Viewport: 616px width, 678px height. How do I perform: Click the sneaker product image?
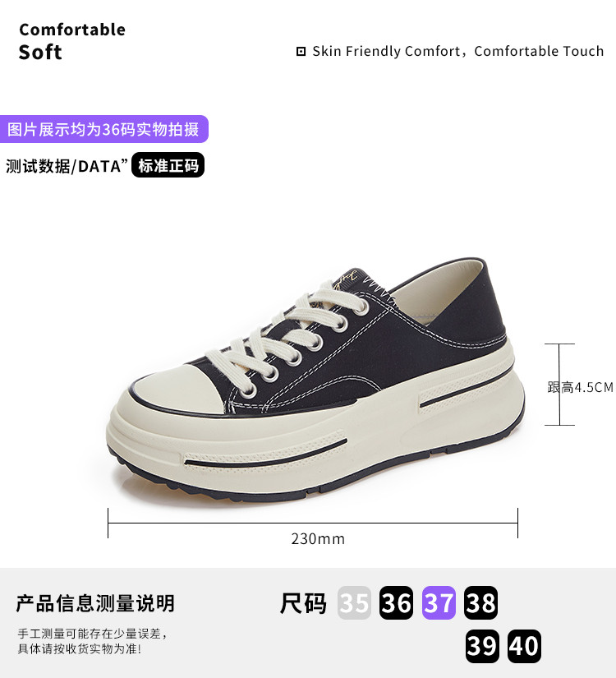click(x=315, y=381)
